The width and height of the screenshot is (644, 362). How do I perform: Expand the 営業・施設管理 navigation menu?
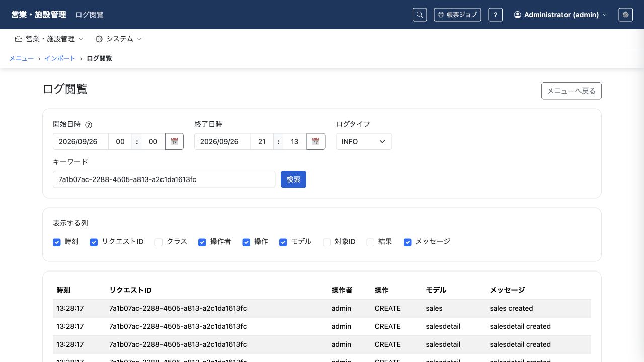tap(49, 39)
